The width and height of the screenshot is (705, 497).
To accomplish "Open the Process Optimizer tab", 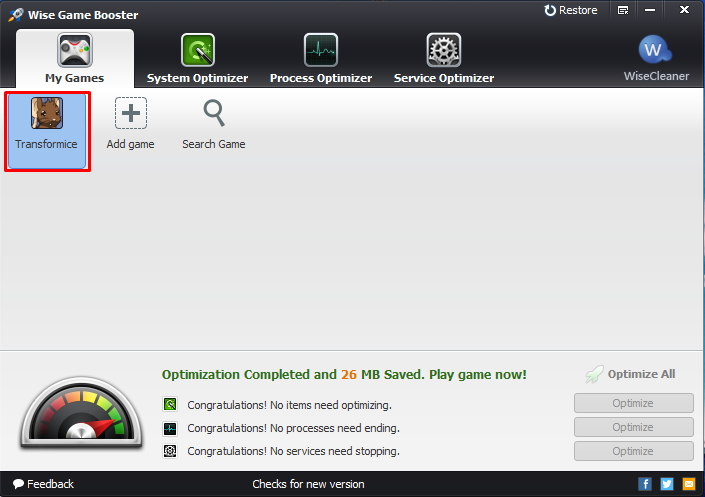I will (x=320, y=59).
